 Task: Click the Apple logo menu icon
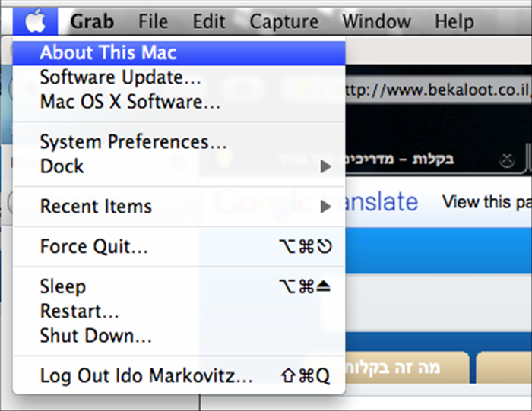coord(35,21)
